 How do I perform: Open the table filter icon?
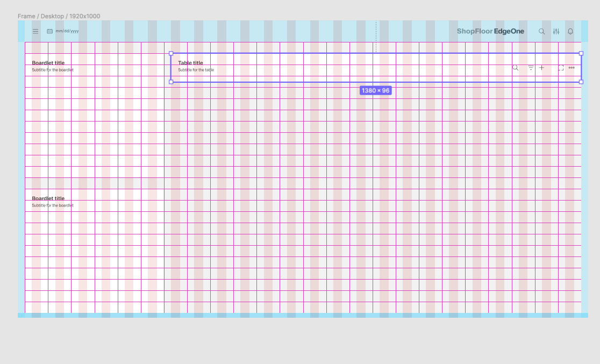point(531,68)
